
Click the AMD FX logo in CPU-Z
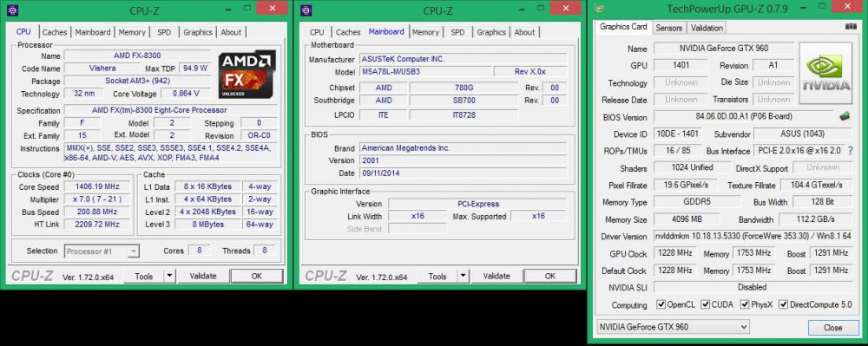tap(247, 75)
